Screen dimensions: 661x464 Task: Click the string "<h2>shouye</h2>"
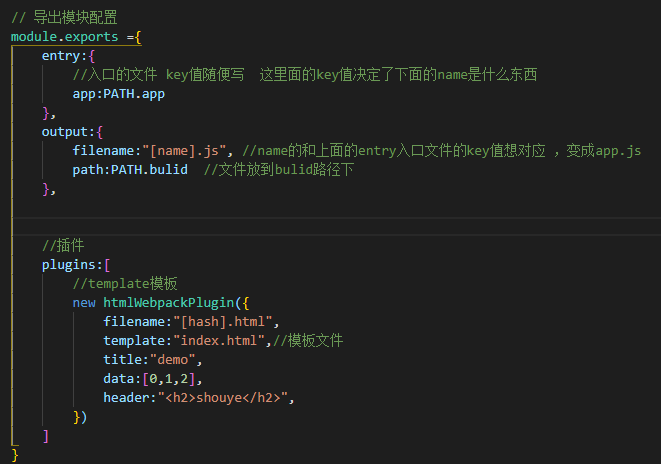pyautogui.click(x=223, y=398)
